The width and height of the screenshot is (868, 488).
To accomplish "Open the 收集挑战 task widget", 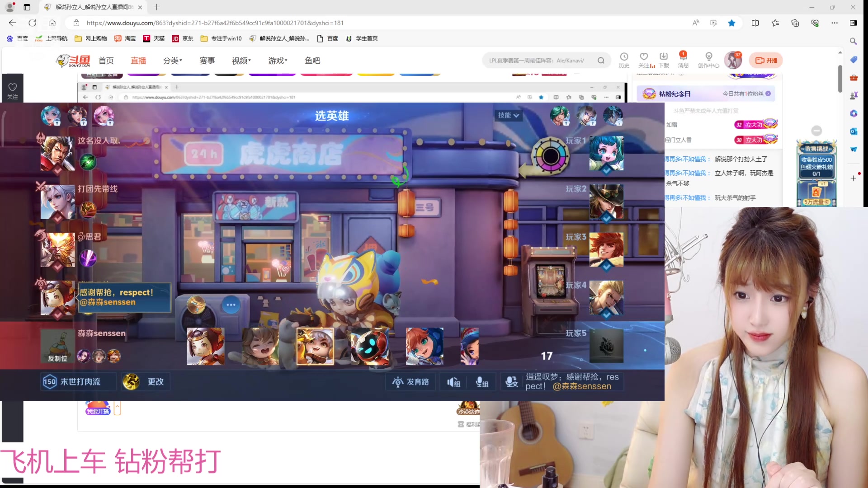I will [816, 174].
